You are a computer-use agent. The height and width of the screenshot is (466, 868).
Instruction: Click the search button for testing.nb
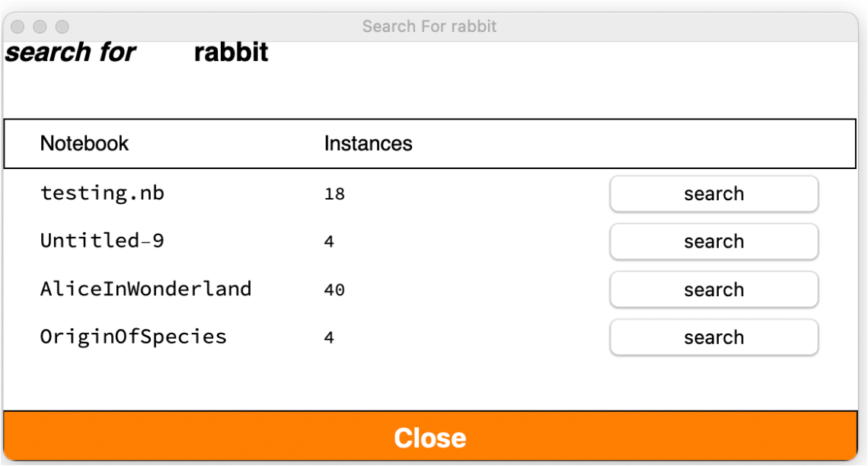point(713,194)
